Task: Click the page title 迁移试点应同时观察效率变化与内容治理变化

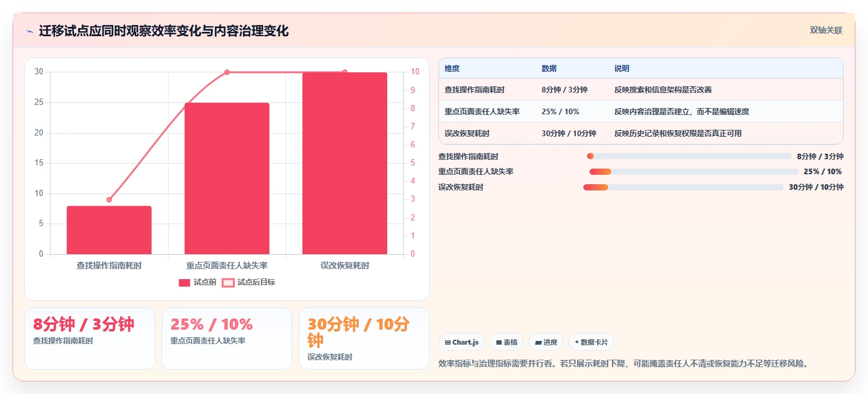Action: click(164, 31)
